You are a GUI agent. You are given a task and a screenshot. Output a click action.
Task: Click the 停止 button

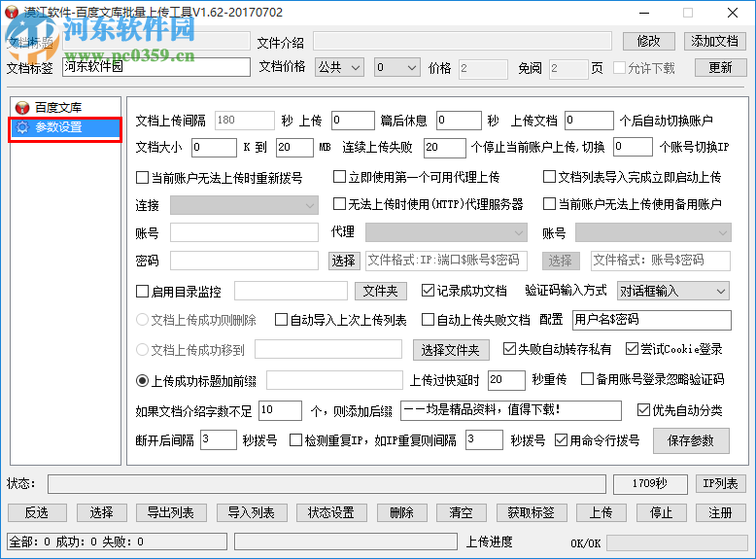[x=661, y=512]
